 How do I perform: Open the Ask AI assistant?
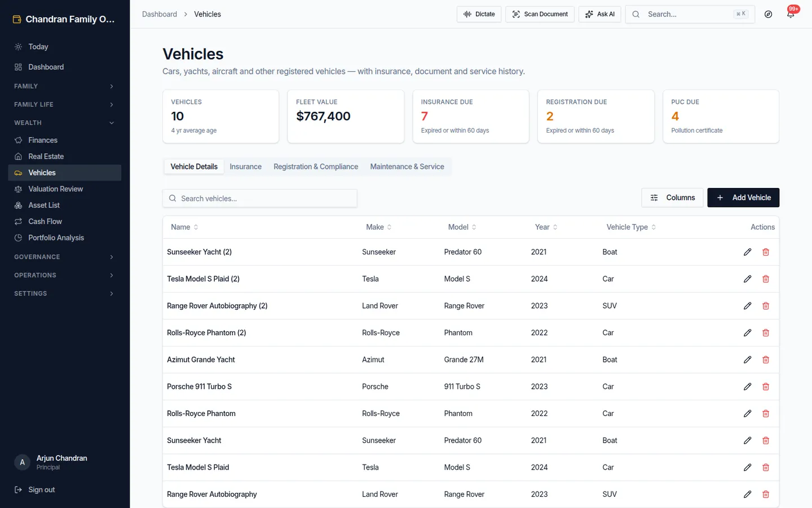[599, 14]
